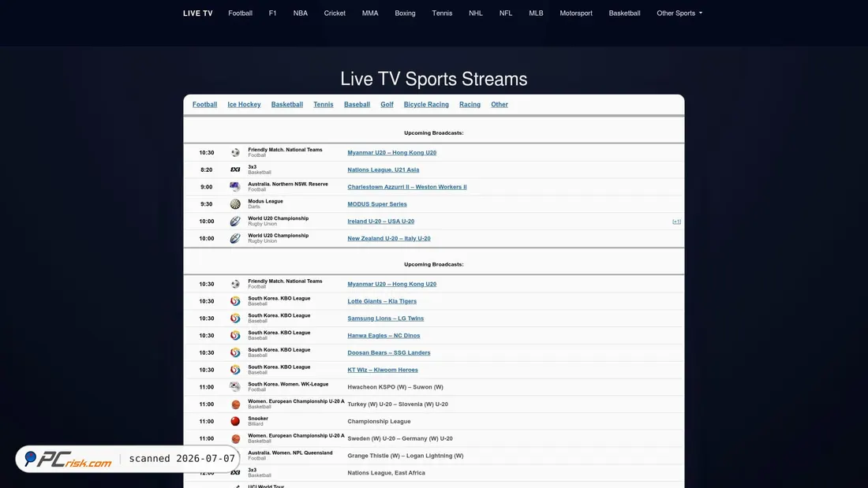This screenshot has height=488, width=868.
Task: Select MMA in the top menu
Action: [370, 13]
